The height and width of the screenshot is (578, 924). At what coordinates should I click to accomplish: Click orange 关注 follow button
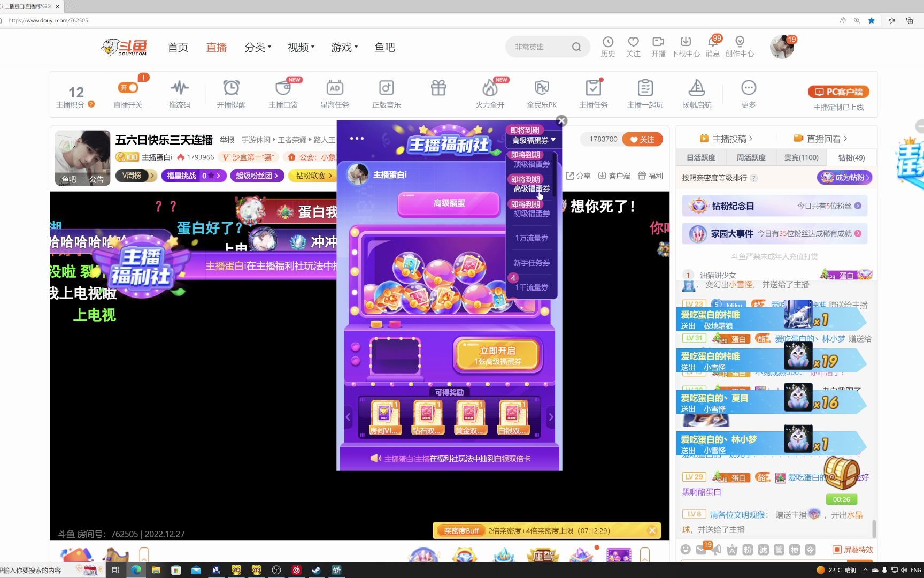643,139
